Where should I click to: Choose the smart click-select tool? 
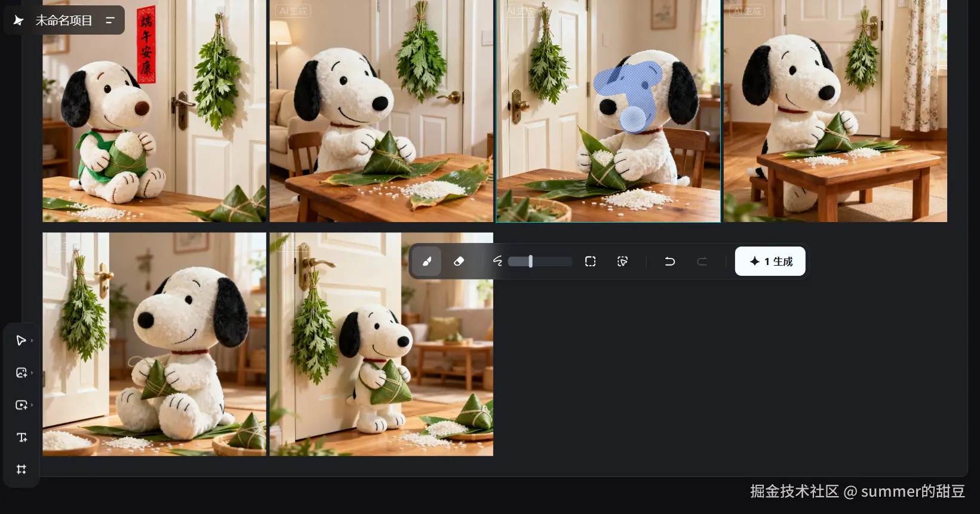coord(622,261)
